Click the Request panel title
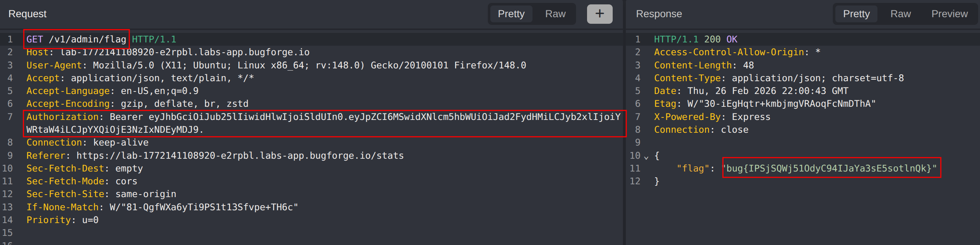Viewport: 980px width, 245px height. (x=27, y=14)
